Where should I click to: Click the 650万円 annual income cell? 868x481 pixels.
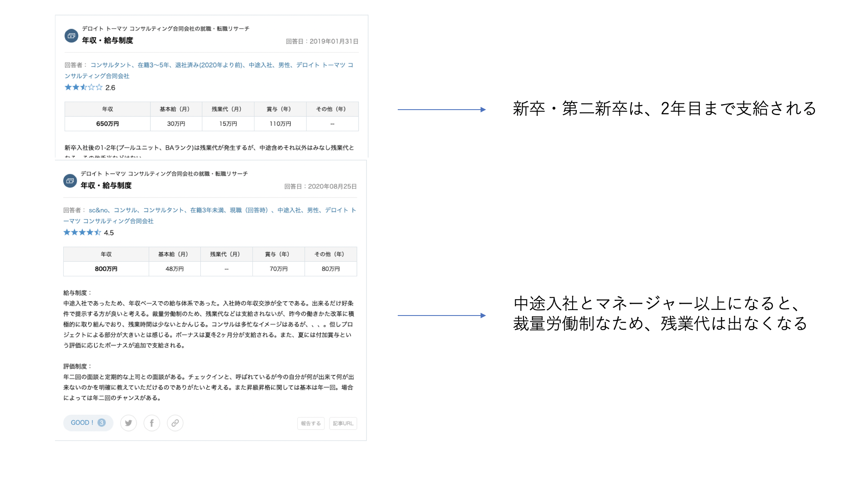[107, 124]
